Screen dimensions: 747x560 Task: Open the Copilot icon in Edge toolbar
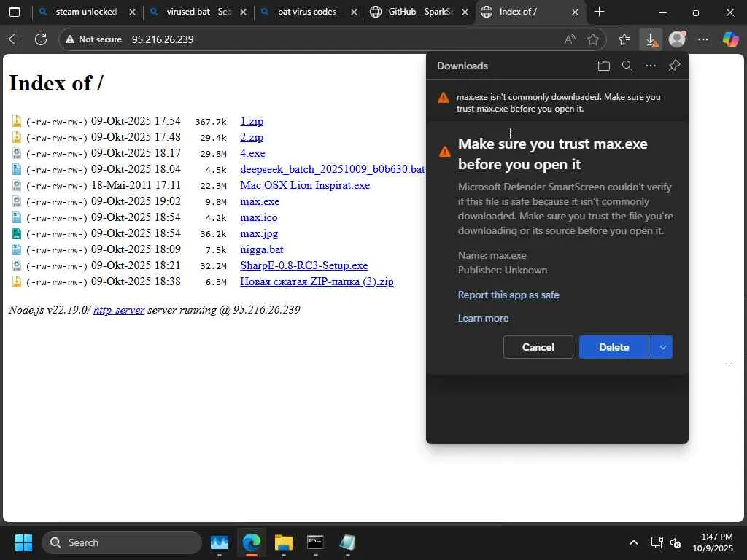pyautogui.click(x=730, y=39)
